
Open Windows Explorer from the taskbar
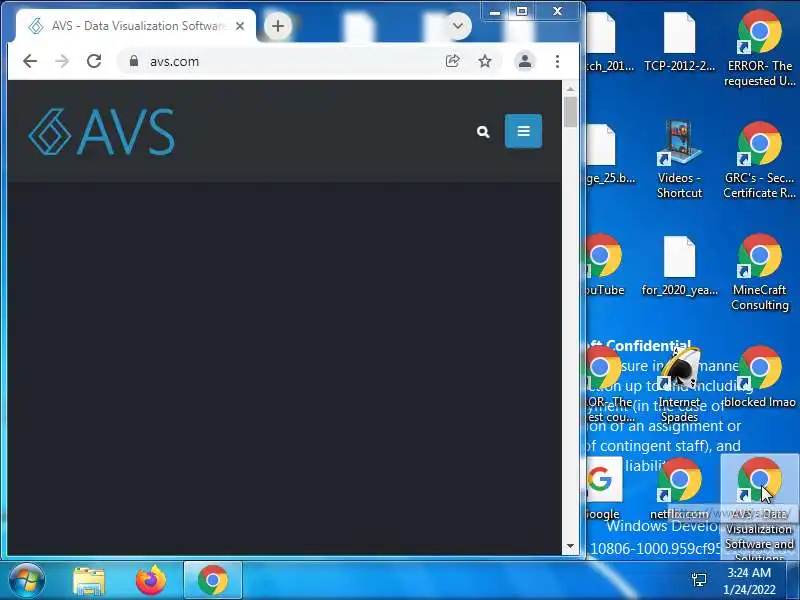click(x=89, y=580)
